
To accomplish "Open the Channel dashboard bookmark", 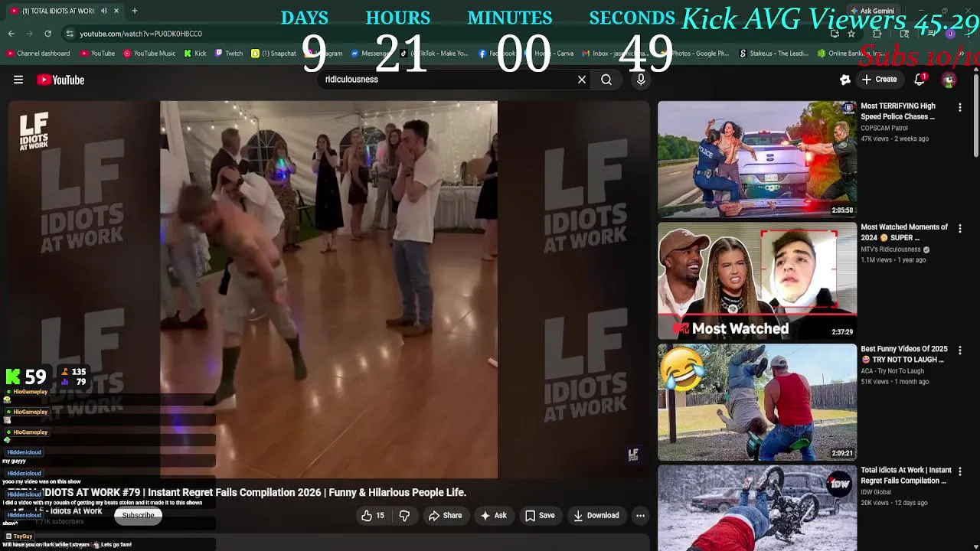I will point(38,54).
